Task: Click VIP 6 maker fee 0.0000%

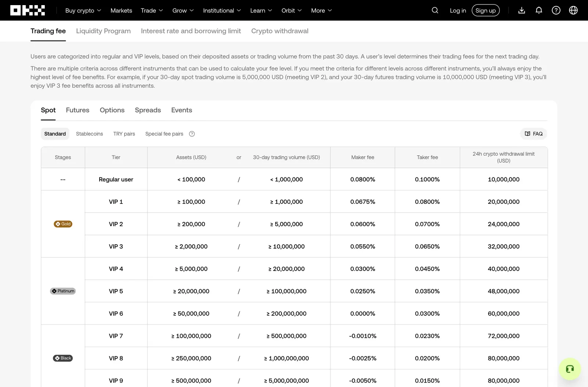Action: 363,314
